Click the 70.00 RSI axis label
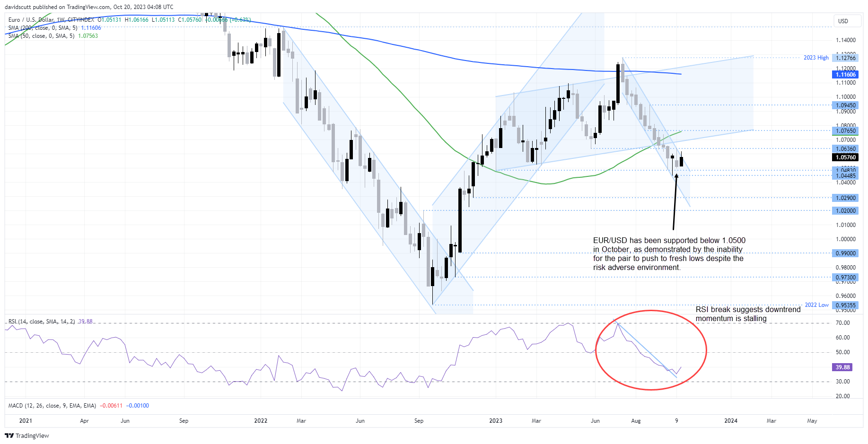Image resolution: width=868 pixels, height=444 pixels. coord(843,323)
